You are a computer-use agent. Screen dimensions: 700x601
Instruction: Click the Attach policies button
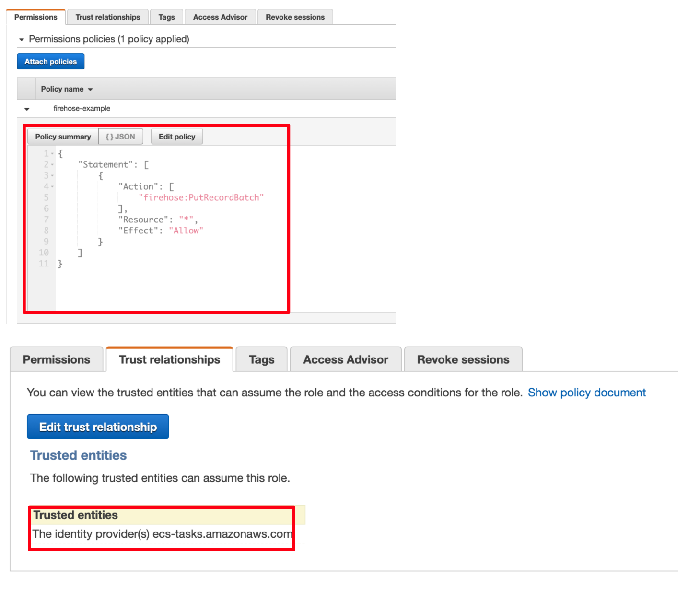[x=51, y=61]
